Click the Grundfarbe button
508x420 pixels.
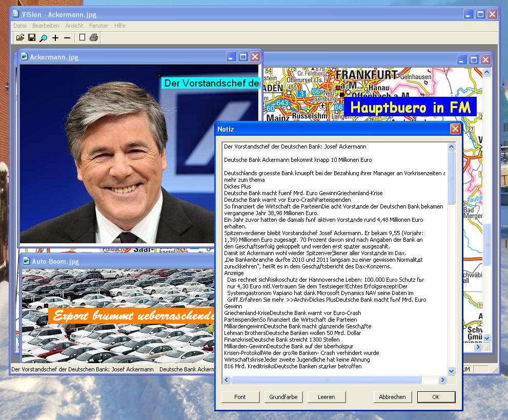(283, 397)
